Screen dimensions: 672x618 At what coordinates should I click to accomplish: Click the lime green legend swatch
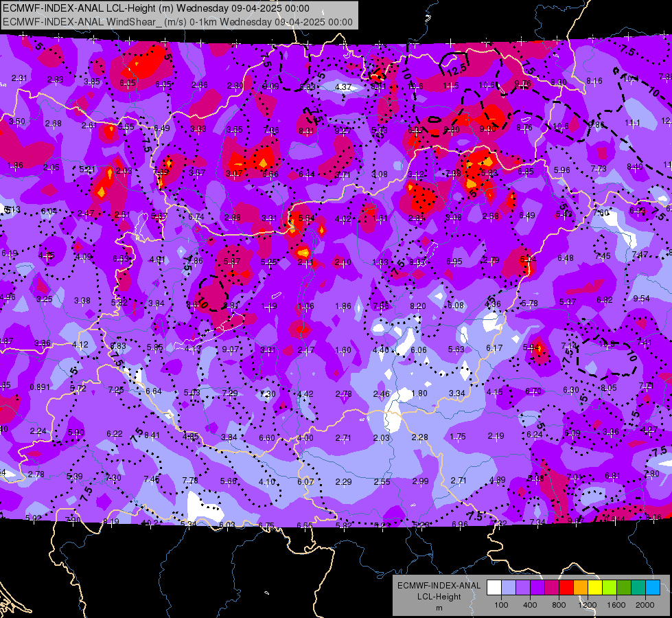tap(610, 588)
